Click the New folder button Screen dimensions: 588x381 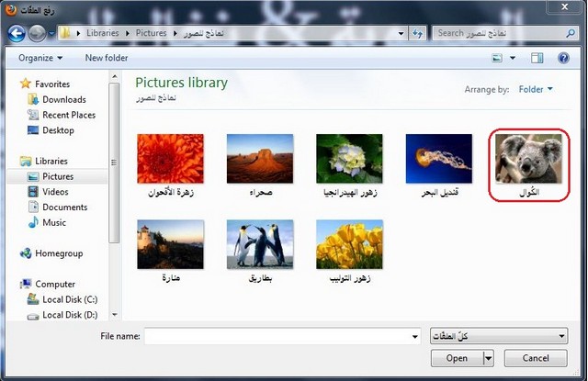[107, 58]
